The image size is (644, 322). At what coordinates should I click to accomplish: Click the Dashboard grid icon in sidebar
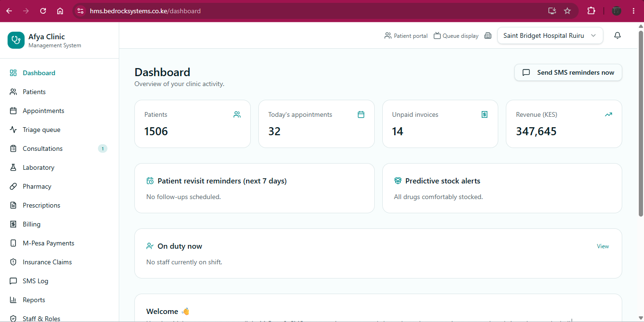coord(13,73)
